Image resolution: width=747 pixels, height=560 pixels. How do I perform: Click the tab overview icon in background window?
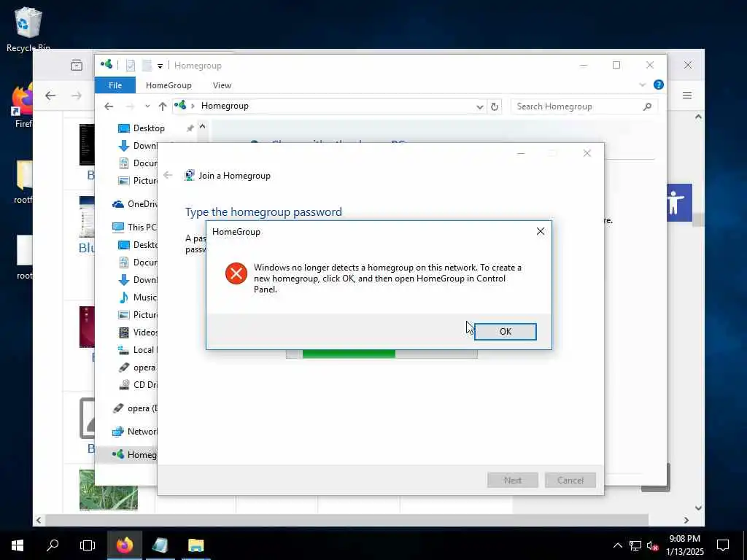click(76, 65)
